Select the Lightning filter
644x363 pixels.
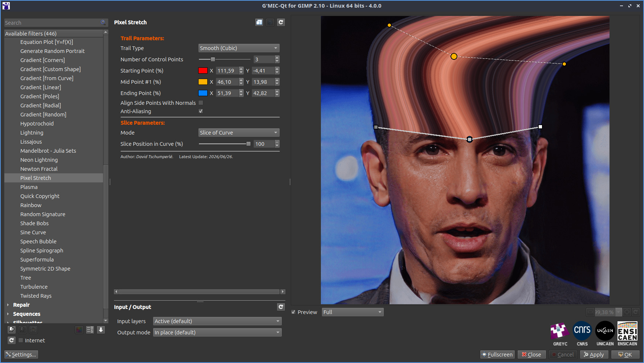[x=32, y=133]
